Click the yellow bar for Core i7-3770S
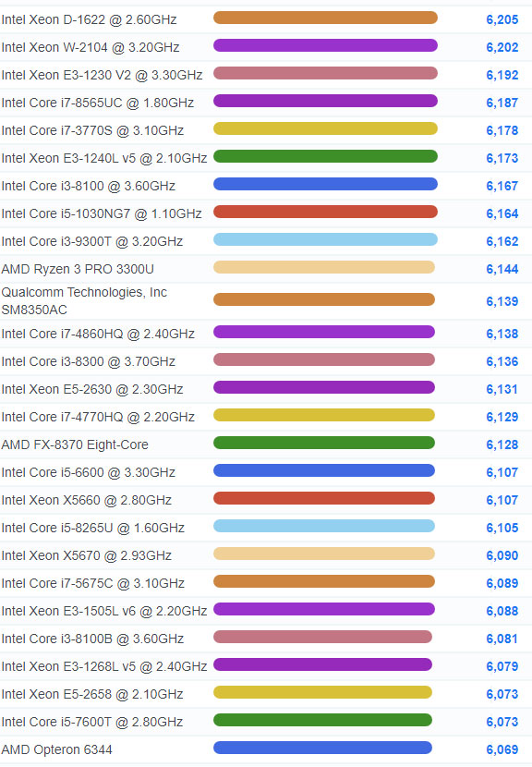 click(325, 128)
